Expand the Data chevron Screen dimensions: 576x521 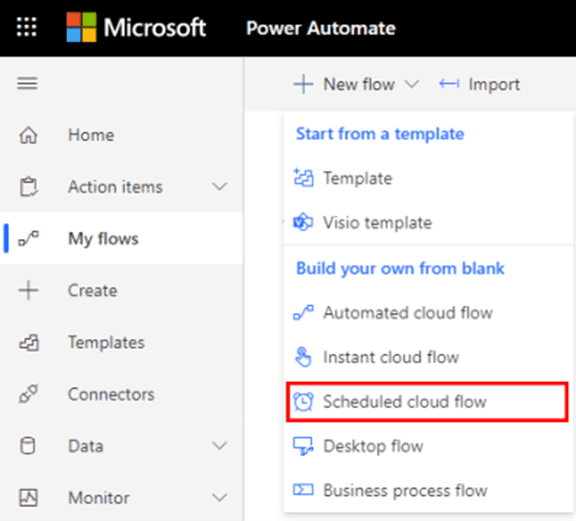(219, 446)
